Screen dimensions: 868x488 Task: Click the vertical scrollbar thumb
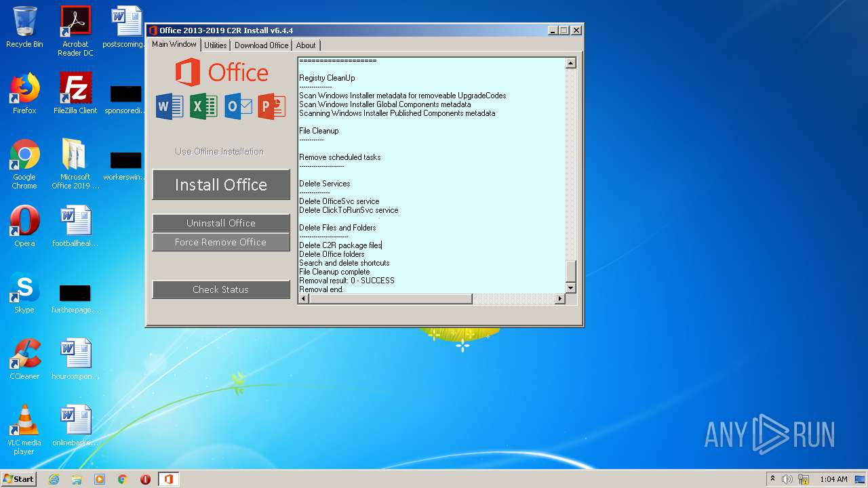[570, 271]
